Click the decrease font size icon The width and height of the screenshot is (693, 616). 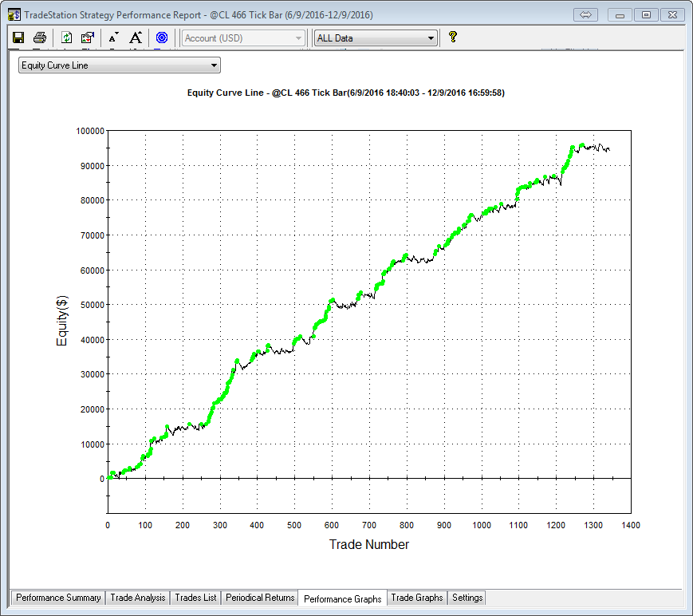tap(113, 38)
